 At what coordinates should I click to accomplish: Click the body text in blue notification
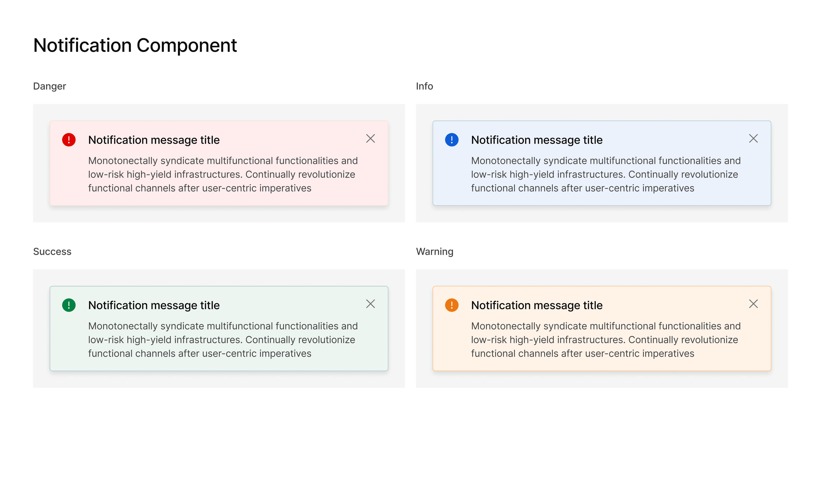(x=606, y=174)
